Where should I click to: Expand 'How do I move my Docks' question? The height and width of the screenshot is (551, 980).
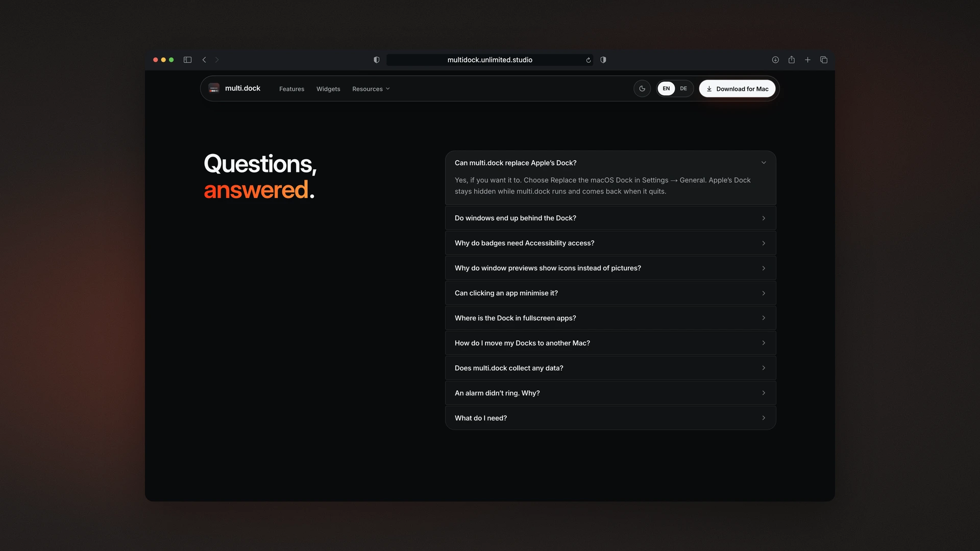[x=610, y=343]
